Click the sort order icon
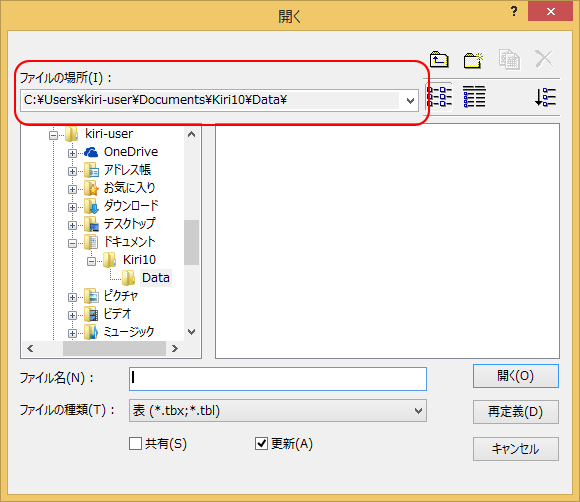This screenshot has height=502, width=580. click(545, 97)
